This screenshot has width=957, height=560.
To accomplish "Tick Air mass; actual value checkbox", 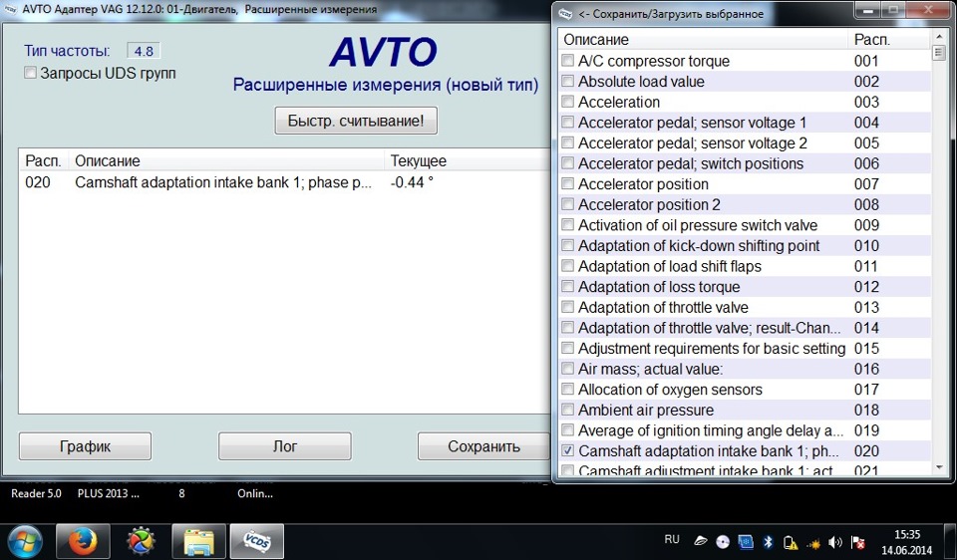I will (x=567, y=369).
